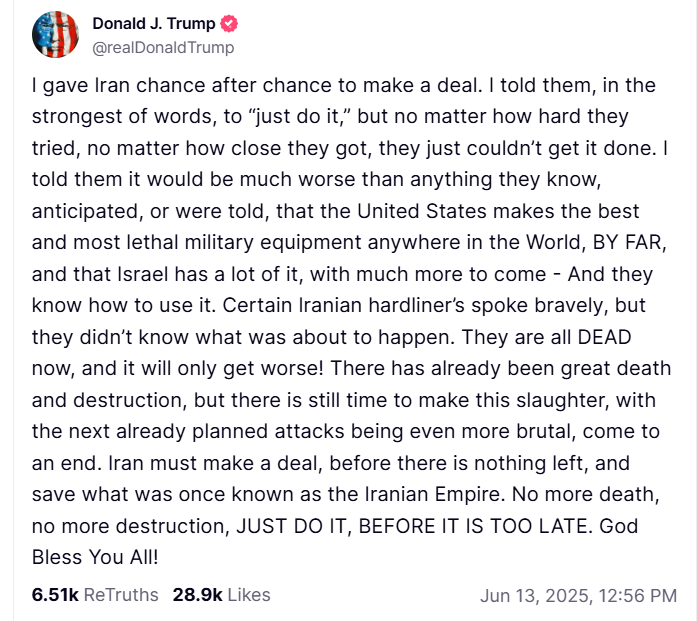Open the Donald J. Trump display name

(154, 24)
